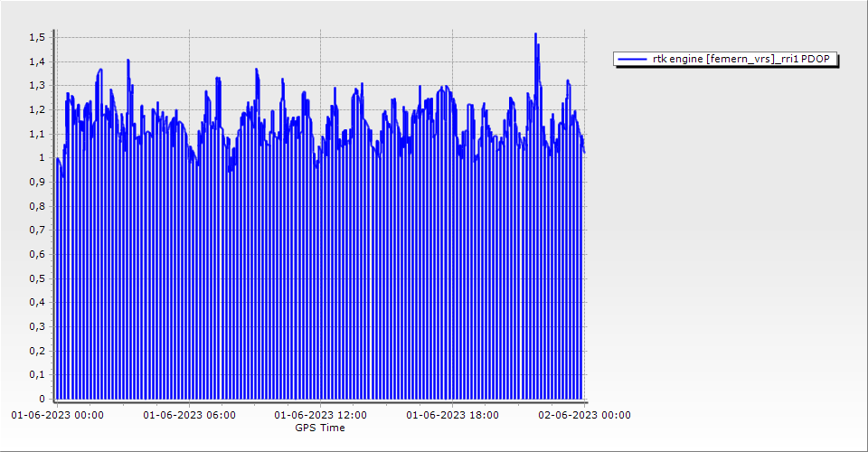
Task: Click the '1,5' value on the Y axis
Action: click(x=37, y=37)
